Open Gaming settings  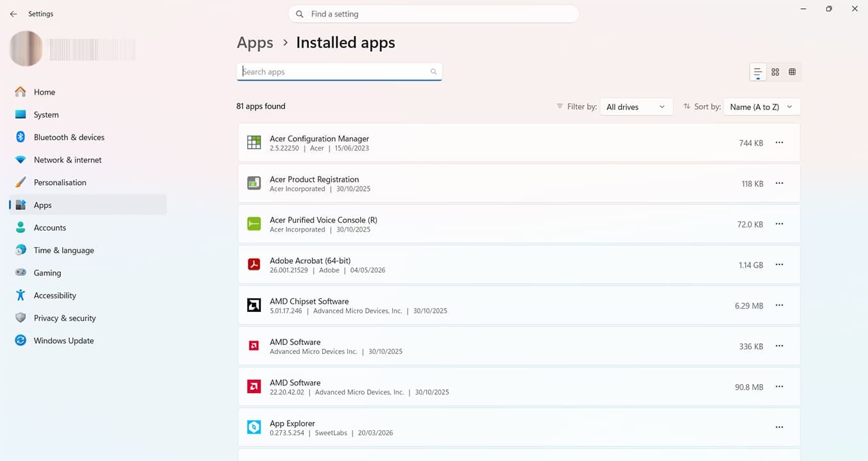point(88,273)
